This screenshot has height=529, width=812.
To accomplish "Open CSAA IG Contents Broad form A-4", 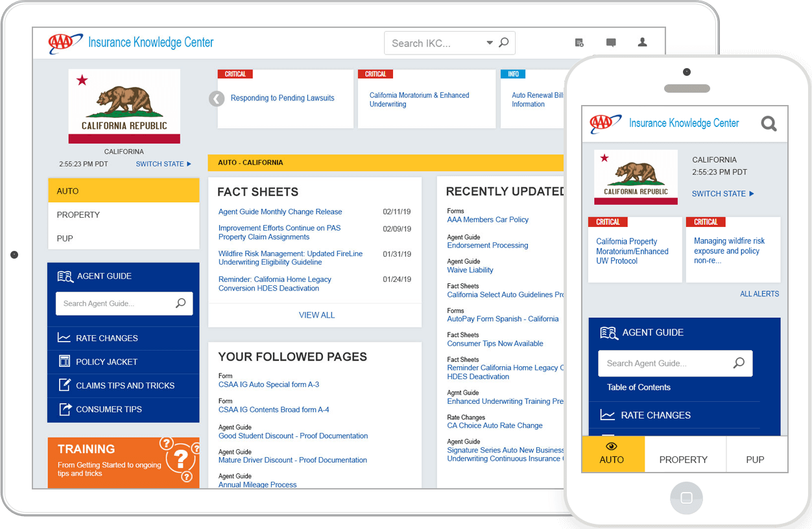I will tap(274, 410).
